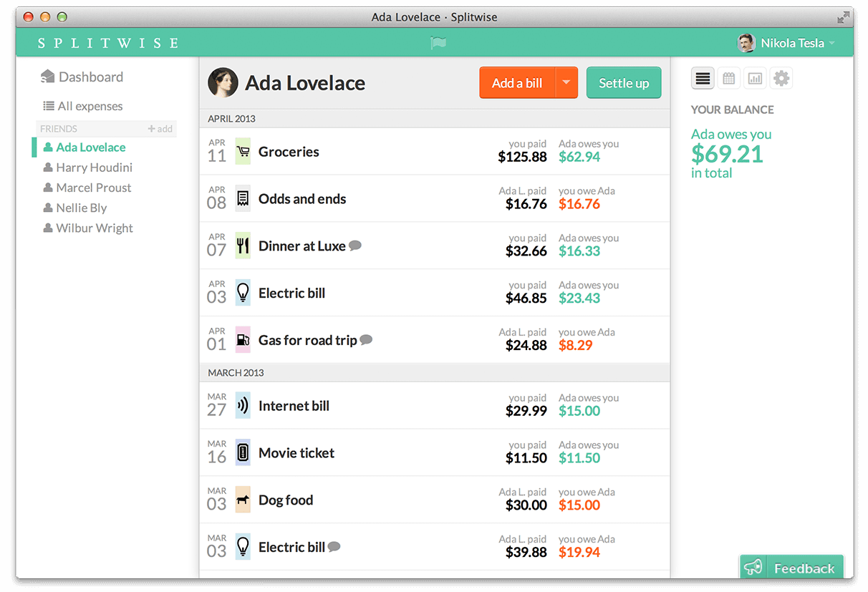Click the lightbulb icon on the Electric bill
The image size is (868, 592).
point(243,292)
